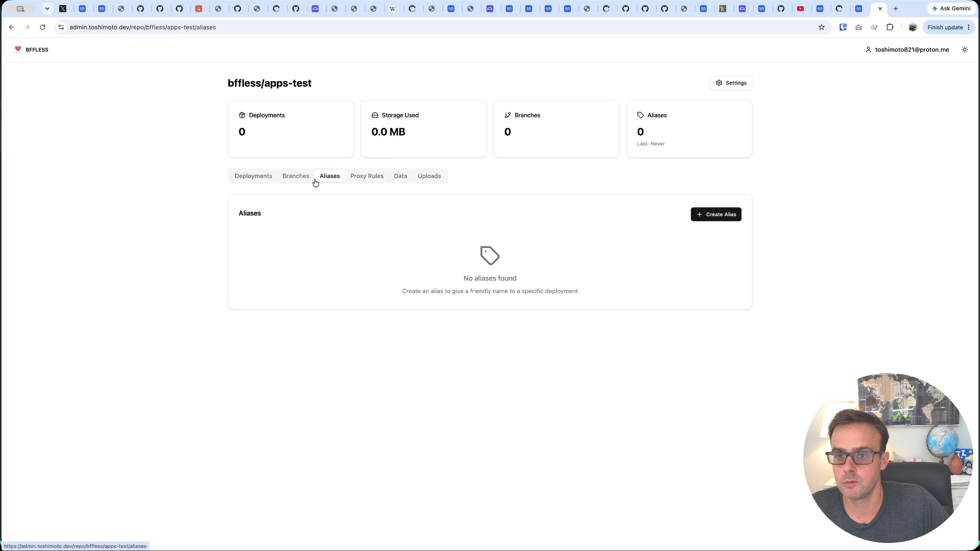Screen dimensions: 980x551
Task: Open the Uploads tab
Action: click(x=429, y=176)
